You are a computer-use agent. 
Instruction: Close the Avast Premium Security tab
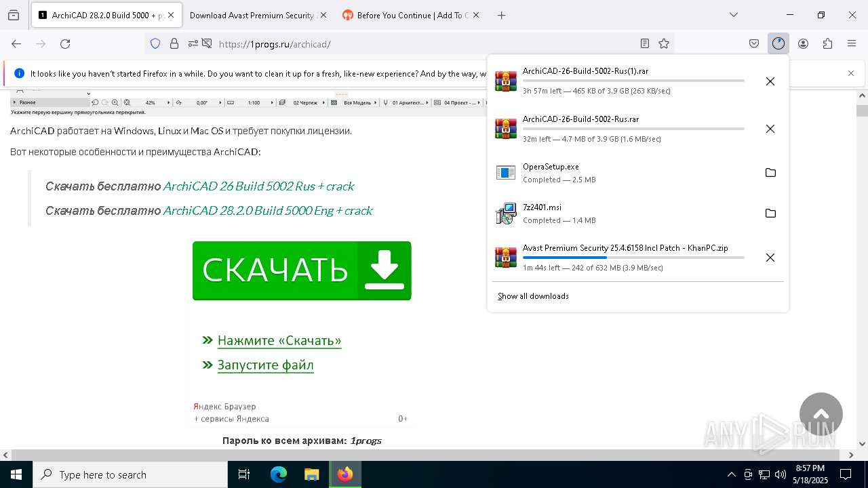pos(323,15)
